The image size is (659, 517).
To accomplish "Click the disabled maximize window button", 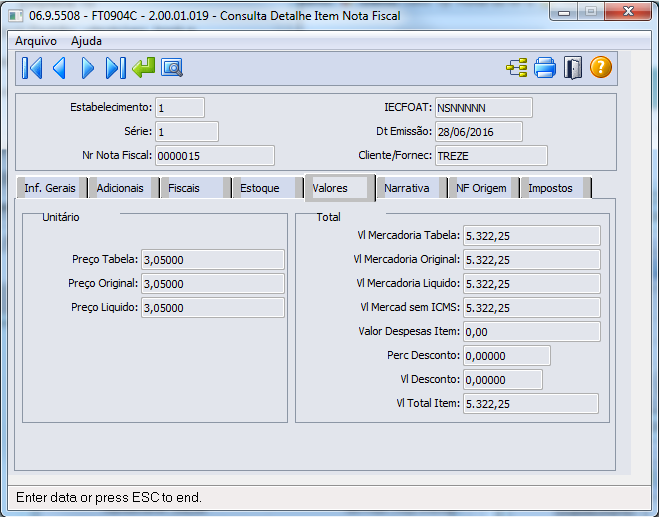I will pos(590,12).
